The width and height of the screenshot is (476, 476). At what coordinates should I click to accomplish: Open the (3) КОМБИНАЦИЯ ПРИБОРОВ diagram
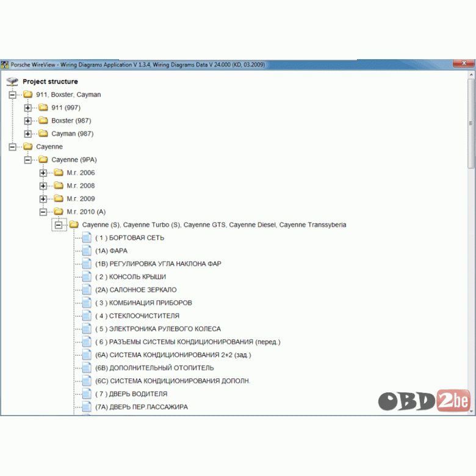(143, 303)
